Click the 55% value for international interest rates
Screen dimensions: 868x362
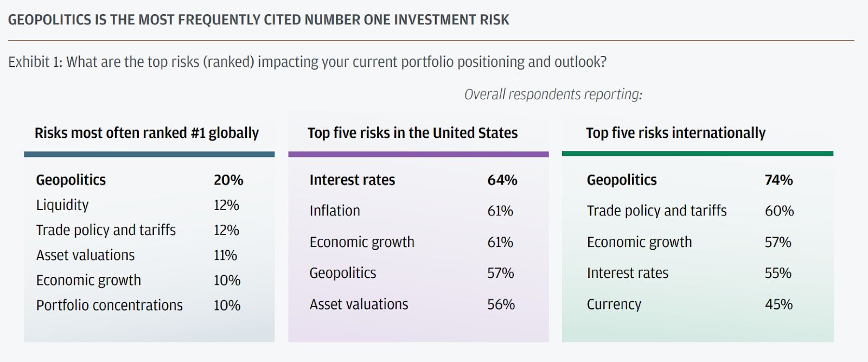pyautogui.click(x=778, y=273)
